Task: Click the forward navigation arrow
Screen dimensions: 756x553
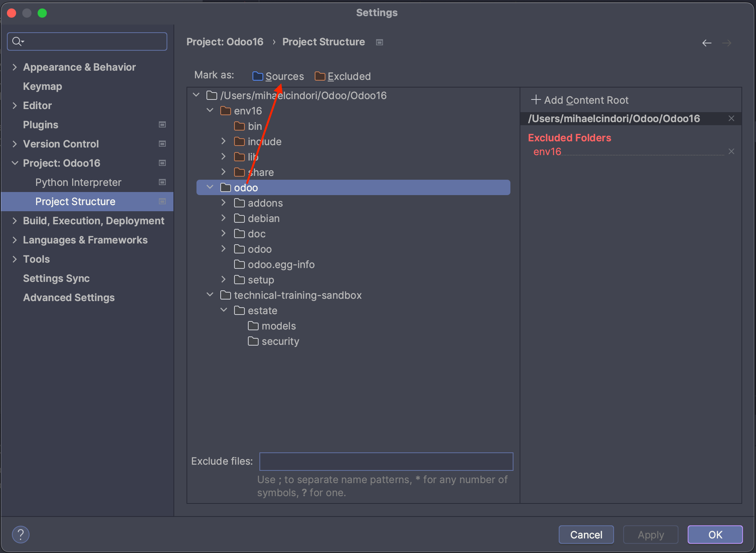Action: point(726,43)
